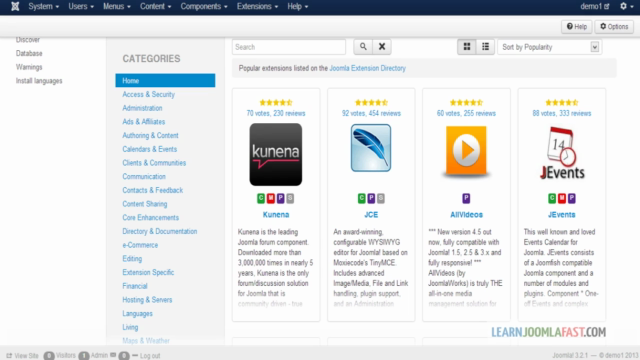Open the gear settings dropdown
Image resolution: width=640 pixels, height=360 pixels.
pos(626,6)
